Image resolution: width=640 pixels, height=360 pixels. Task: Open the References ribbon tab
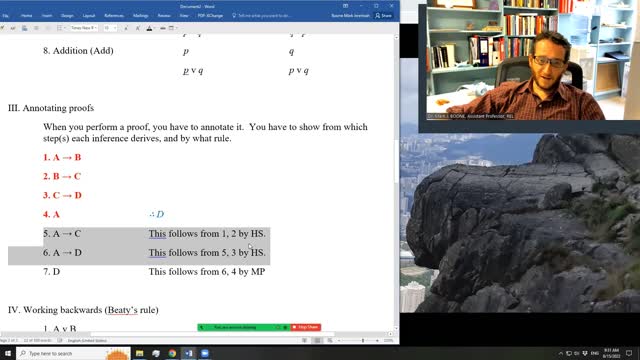[x=114, y=16]
